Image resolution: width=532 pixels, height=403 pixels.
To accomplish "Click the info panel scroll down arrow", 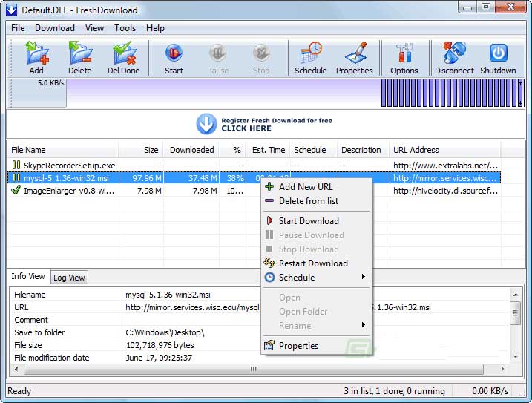I will (516, 356).
